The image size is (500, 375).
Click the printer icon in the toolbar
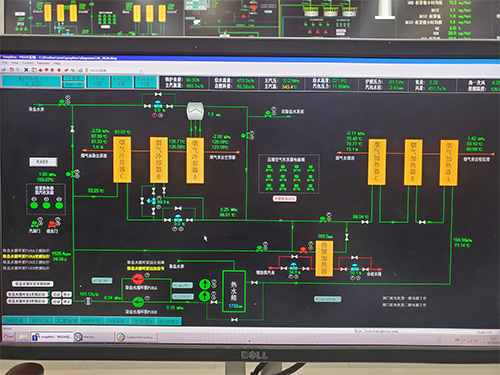tap(80, 70)
